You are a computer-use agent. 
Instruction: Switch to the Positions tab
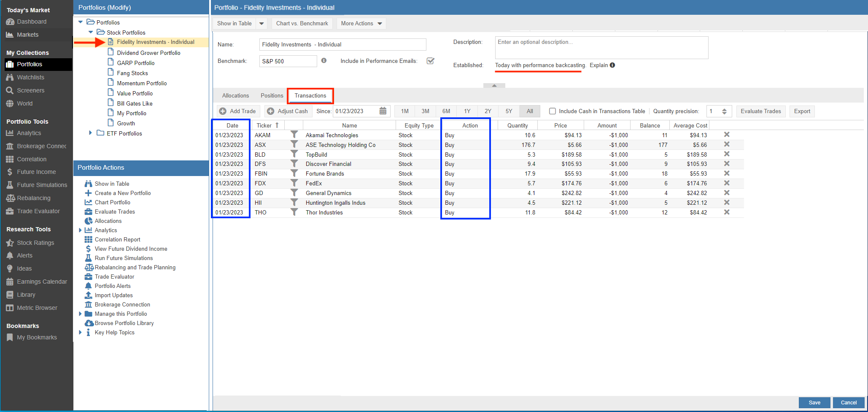272,96
